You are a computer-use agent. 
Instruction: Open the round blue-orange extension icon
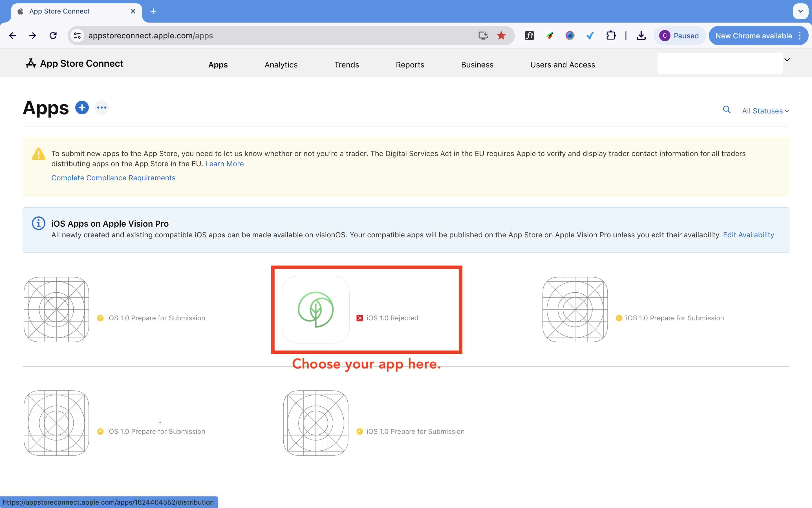[570, 36]
